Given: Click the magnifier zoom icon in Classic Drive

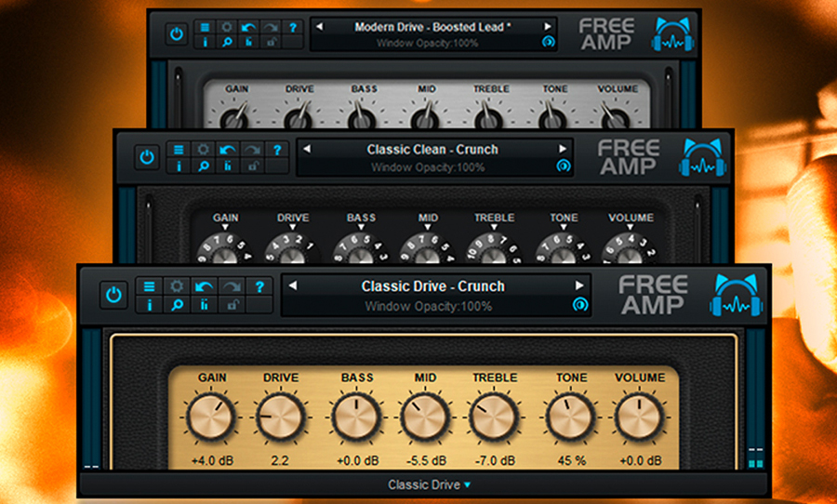Looking at the screenshot, I should (x=177, y=305).
